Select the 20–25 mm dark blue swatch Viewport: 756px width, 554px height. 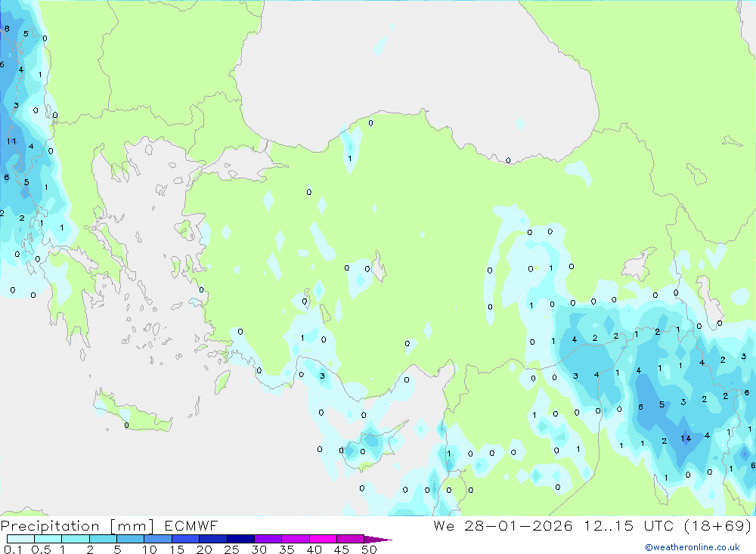[x=212, y=539]
